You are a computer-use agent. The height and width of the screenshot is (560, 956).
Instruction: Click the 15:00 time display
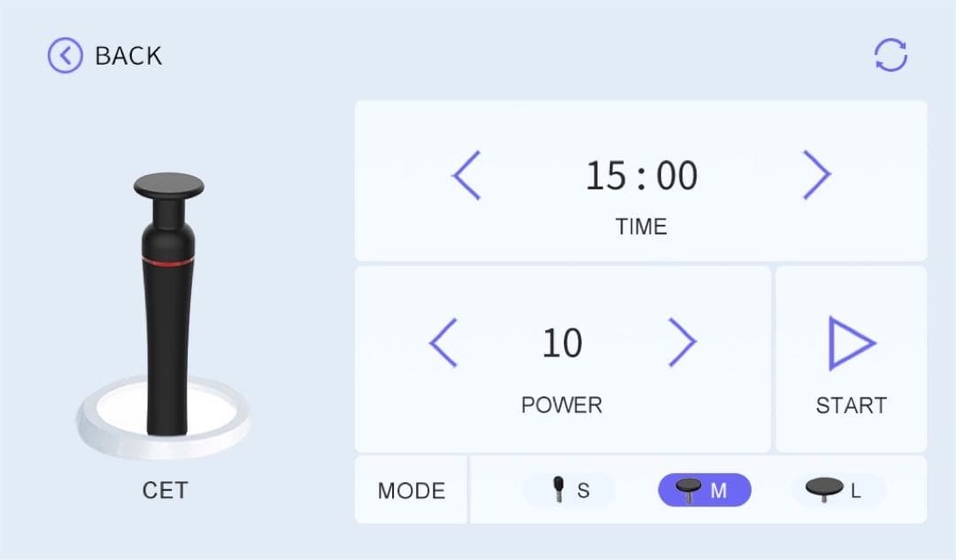[x=641, y=175]
